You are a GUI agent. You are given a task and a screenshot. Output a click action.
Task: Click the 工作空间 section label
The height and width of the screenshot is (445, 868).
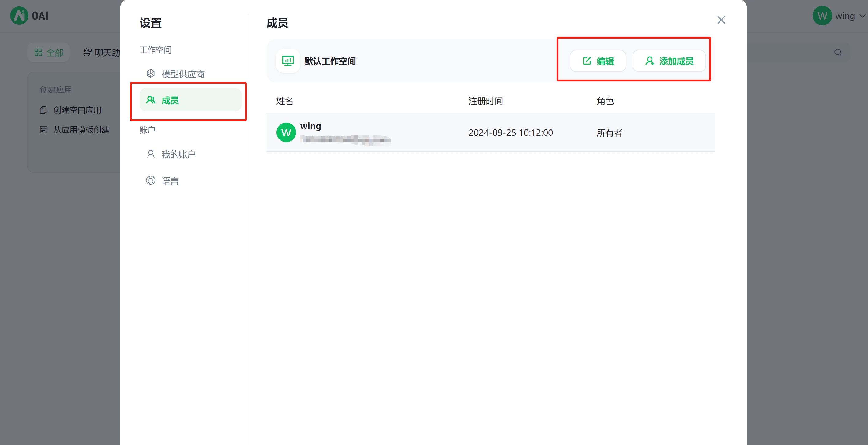[155, 50]
